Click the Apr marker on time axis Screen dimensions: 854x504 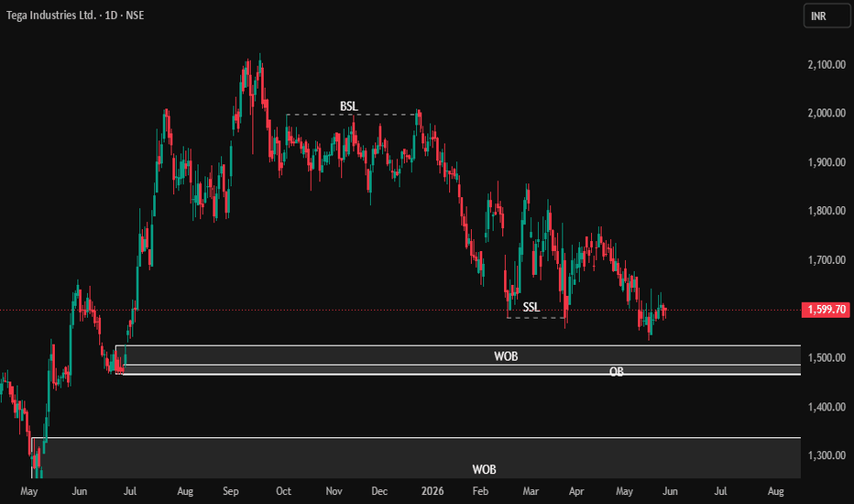(x=576, y=491)
